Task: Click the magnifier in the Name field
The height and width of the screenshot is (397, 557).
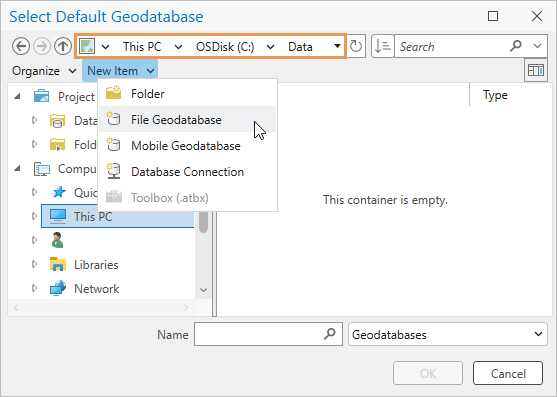Action: (330, 333)
